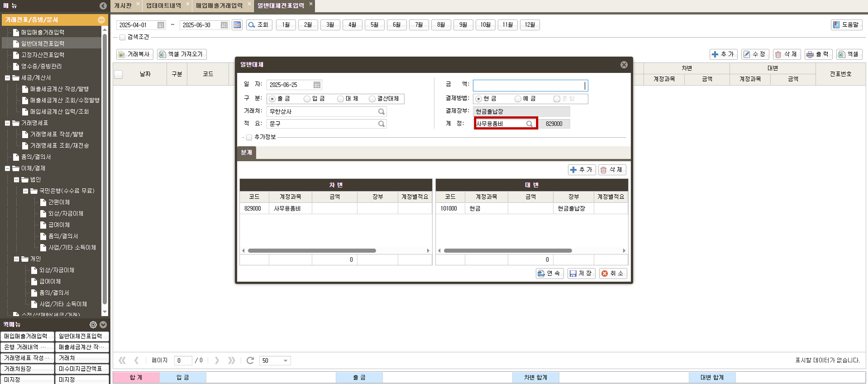
Task: Collapse the 거래명세표 tree folder
Action: [7, 123]
